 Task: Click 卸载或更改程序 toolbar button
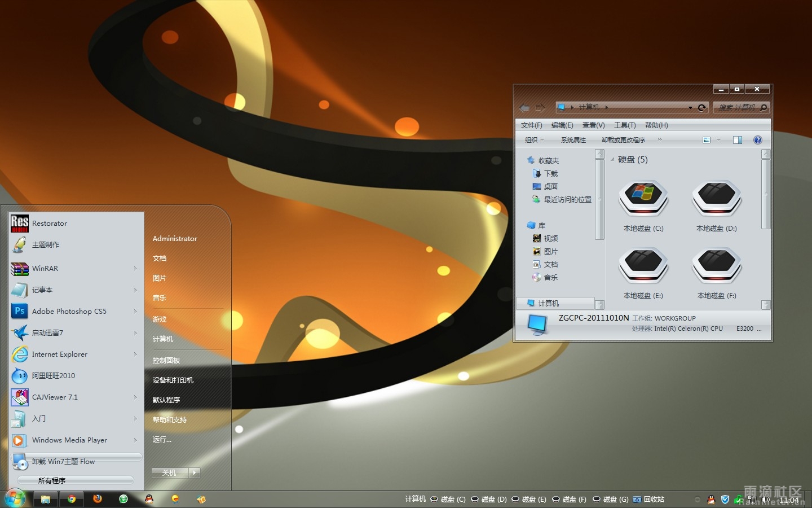click(x=623, y=140)
